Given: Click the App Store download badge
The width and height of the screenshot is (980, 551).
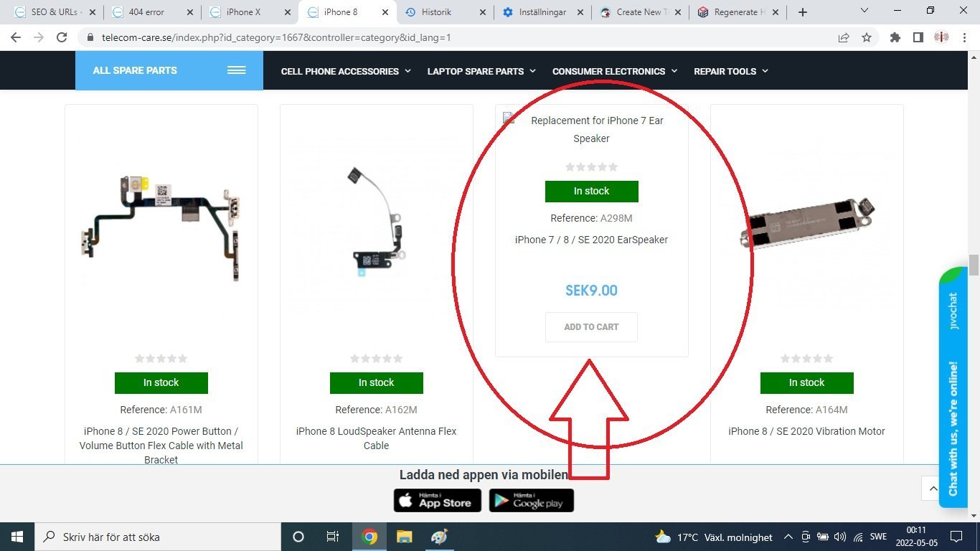Looking at the screenshot, I should point(436,501).
